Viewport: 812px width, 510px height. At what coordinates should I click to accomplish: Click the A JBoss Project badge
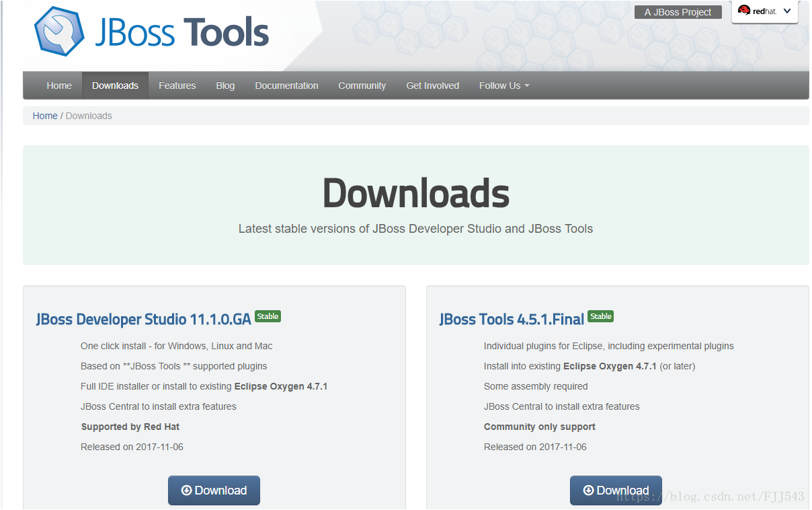tap(678, 12)
